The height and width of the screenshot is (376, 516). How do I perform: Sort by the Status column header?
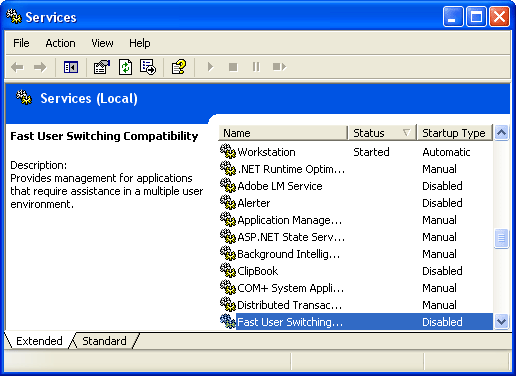click(x=382, y=133)
